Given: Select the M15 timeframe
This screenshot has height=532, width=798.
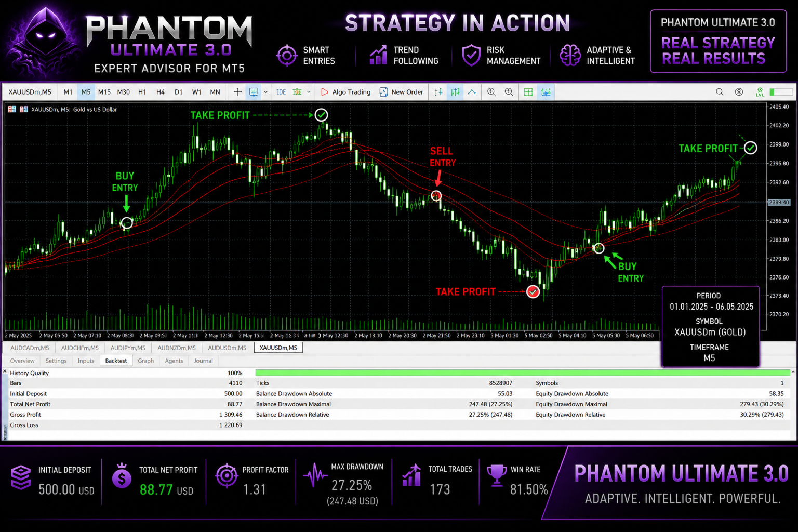Looking at the screenshot, I should [x=104, y=92].
